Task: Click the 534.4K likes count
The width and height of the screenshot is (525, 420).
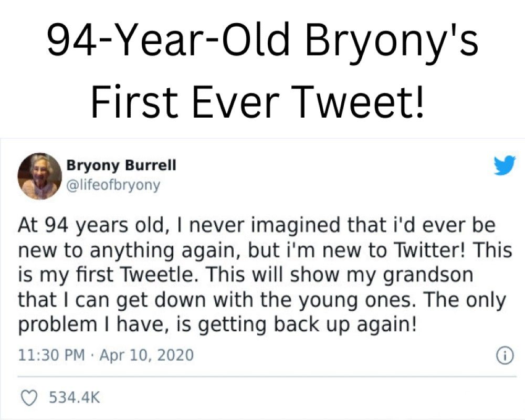Action: point(73,397)
